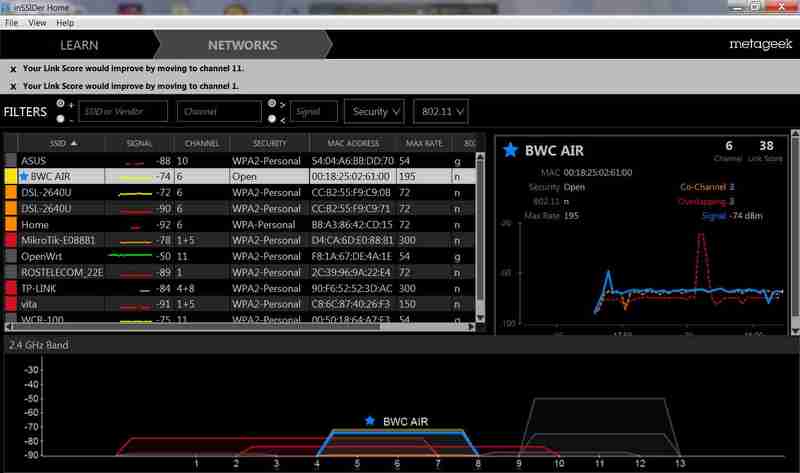The height and width of the screenshot is (473, 800).
Task: Select the ROSTELECOM_22E network name
Action: 62,272
